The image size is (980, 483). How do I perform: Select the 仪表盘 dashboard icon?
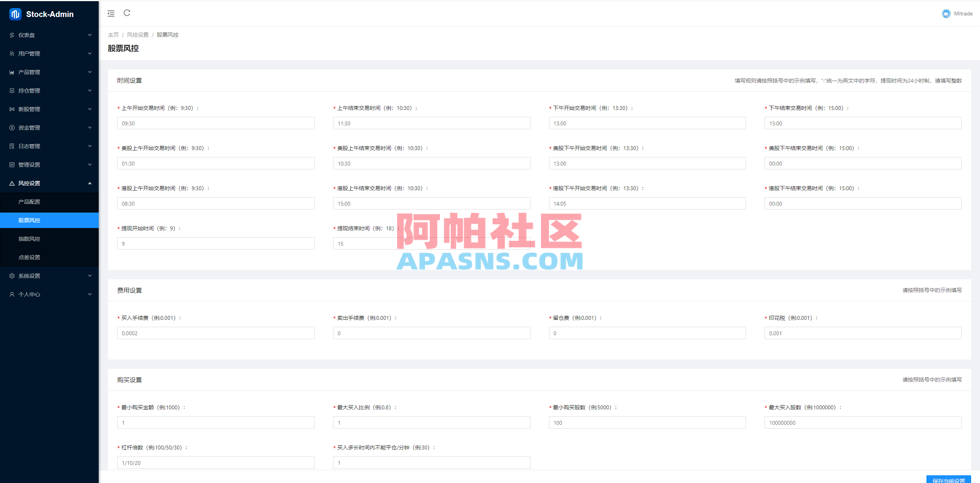click(12, 35)
